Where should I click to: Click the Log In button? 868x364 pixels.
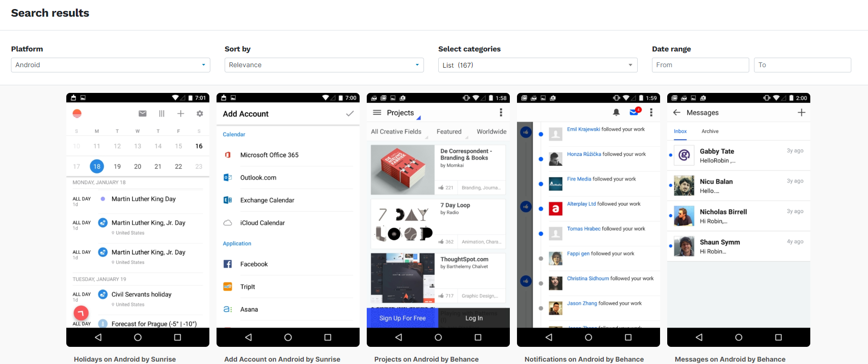[474, 318]
